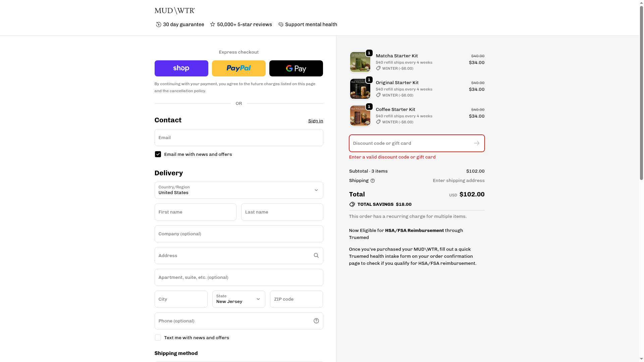
Task: Focus the Email input field
Action: pyautogui.click(x=238, y=137)
